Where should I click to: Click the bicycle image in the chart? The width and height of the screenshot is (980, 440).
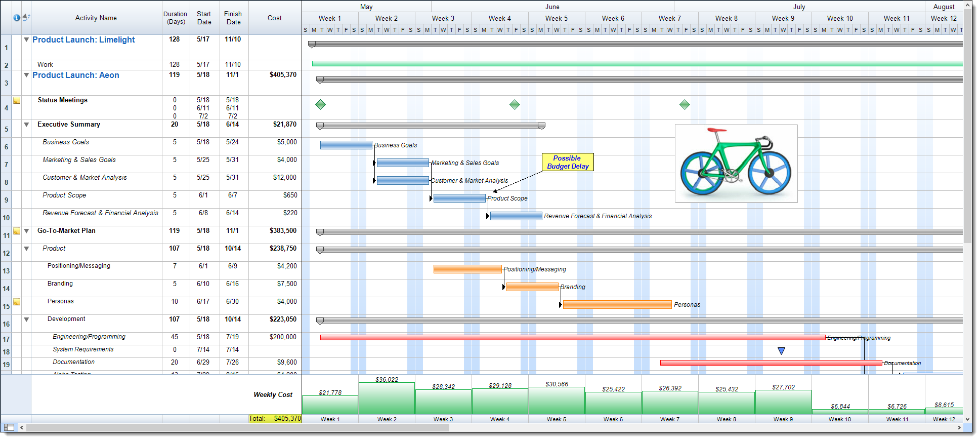click(x=736, y=164)
